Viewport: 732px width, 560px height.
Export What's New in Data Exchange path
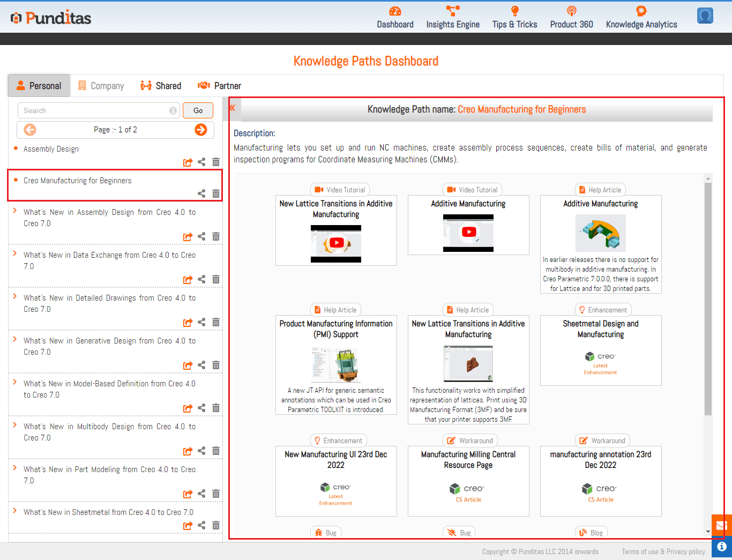(x=188, y=280)
